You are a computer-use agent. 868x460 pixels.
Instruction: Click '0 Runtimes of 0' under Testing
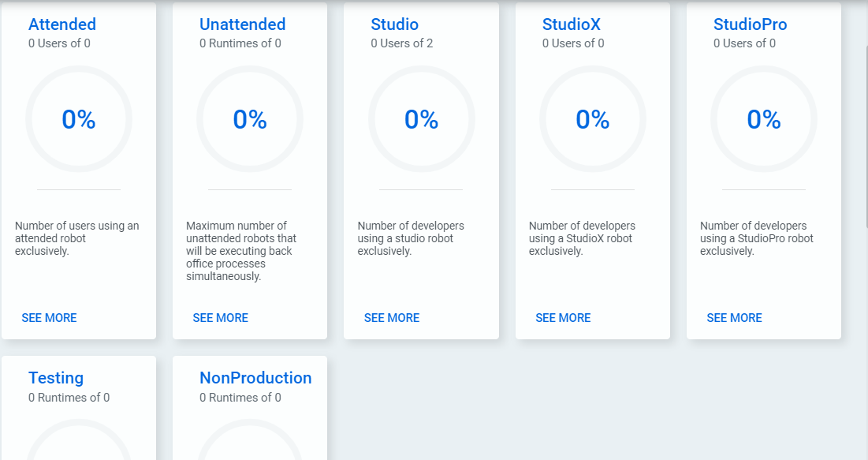pos(69,398)
